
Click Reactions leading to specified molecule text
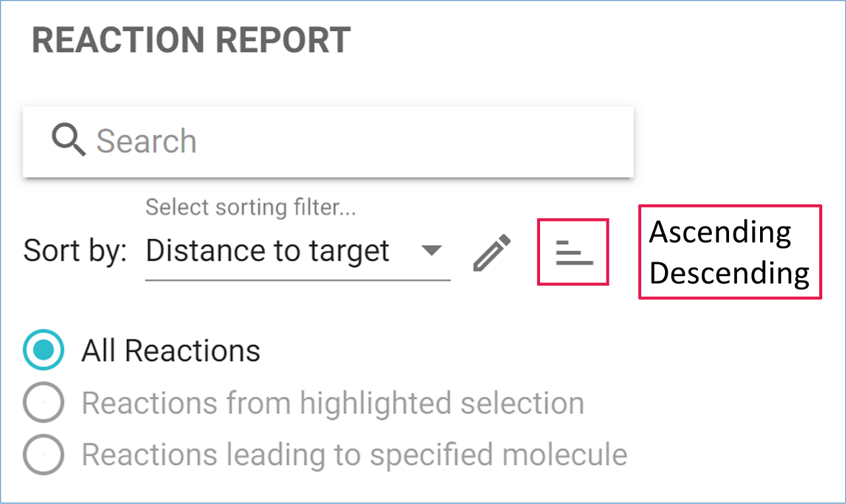(354, 454)
